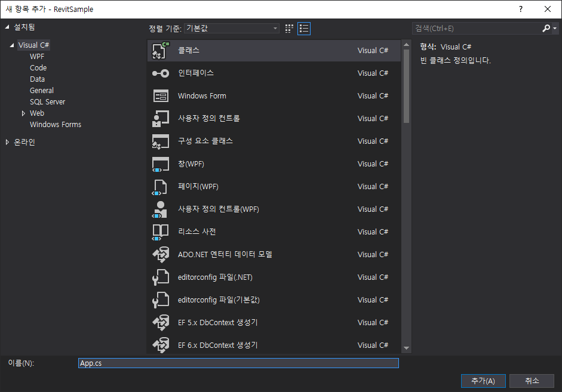This screenshot has height=392, width=562.
Task: Click the Windows Form template name
Action: click(202, 96)
